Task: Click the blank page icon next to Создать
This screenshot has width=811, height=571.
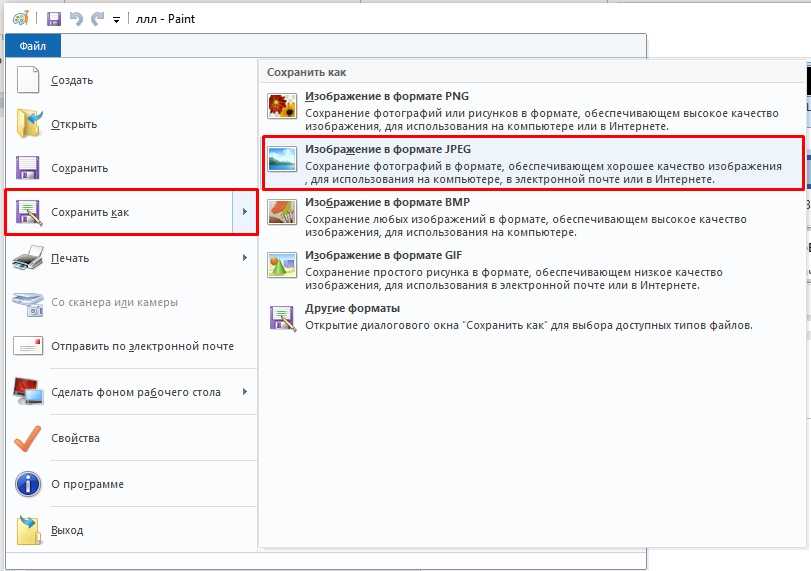Action: pos(28,80)
